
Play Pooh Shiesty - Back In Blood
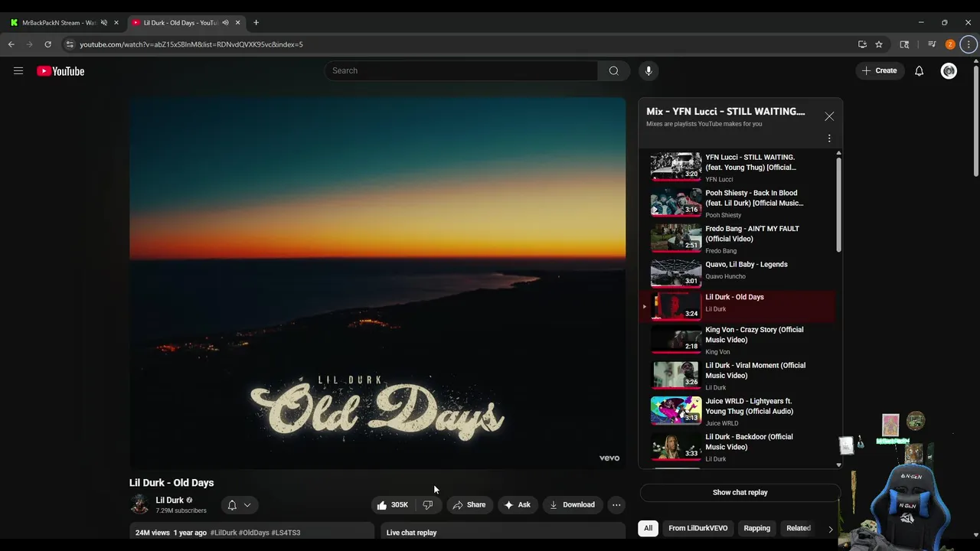[739, 203]
